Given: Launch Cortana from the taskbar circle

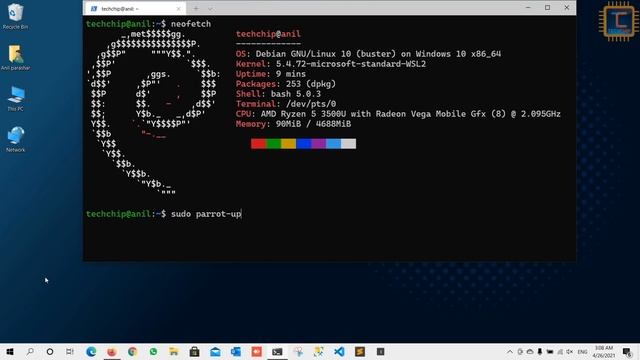Looking at the screenshot, I should 50,351.
